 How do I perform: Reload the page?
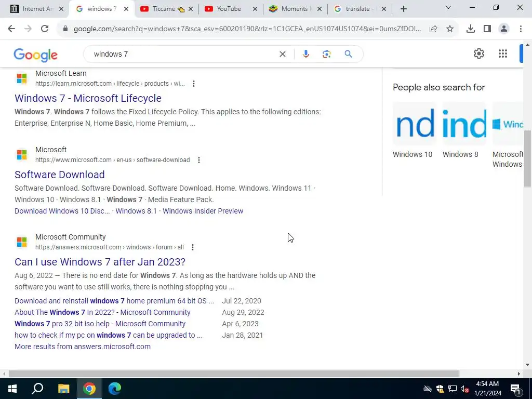click(45, 29)
